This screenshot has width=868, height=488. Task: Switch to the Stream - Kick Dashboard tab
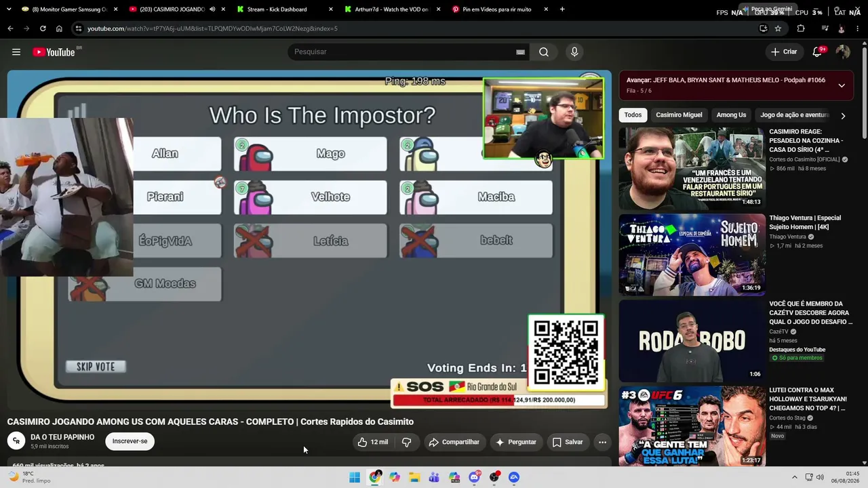point(285,9)
